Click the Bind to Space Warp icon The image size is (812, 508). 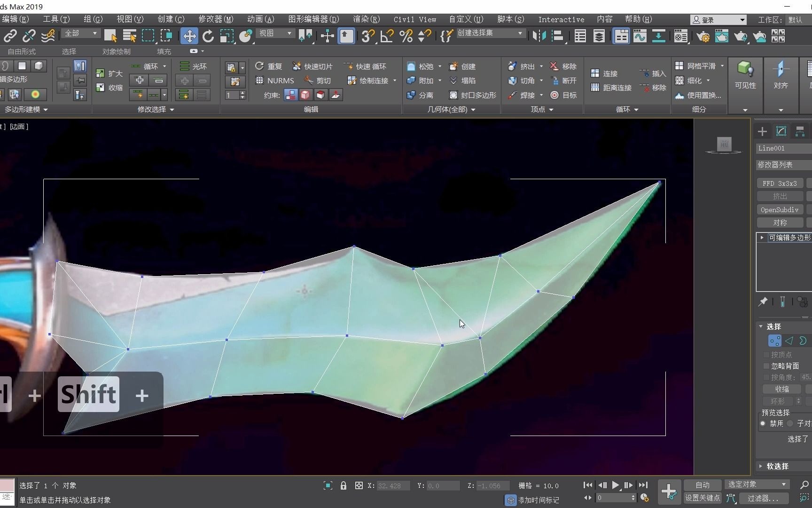point(47,36)
